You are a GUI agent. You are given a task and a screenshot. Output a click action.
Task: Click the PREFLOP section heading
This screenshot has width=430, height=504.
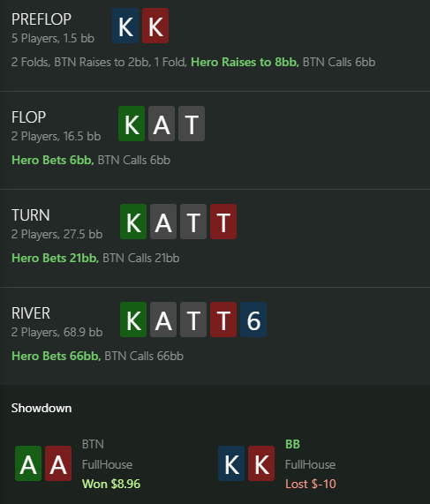tap(41, 19)
